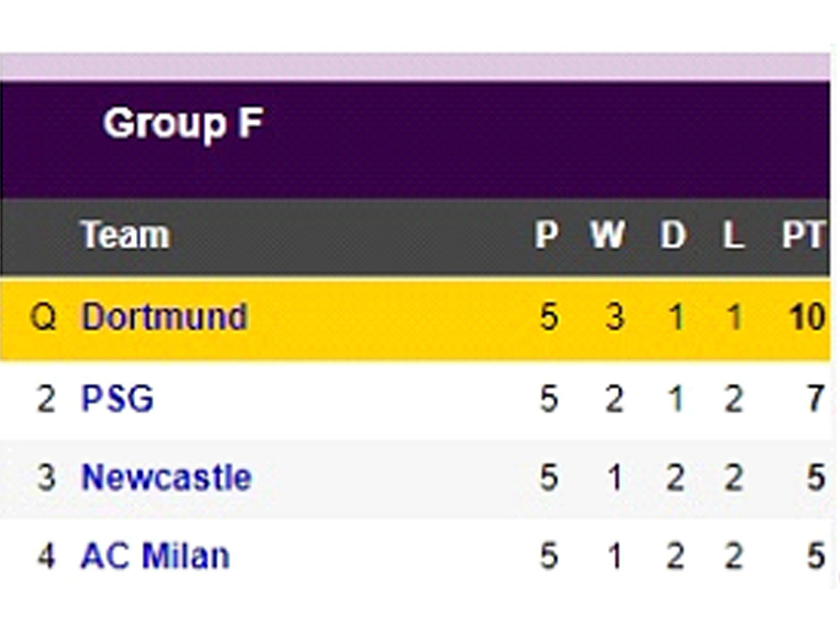Screen dimensions: 840x630
Task: Open the PSG team link
Action: [x=117, y=399]
